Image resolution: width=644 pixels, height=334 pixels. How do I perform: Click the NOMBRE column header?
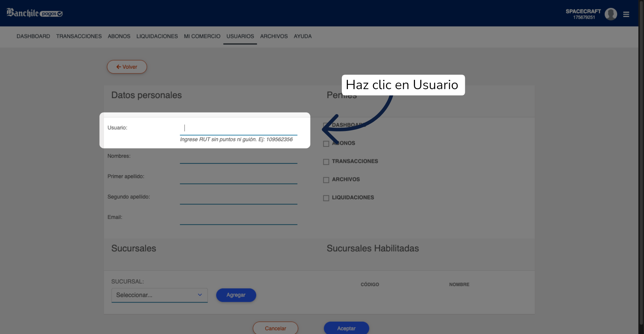pos(459,284)
